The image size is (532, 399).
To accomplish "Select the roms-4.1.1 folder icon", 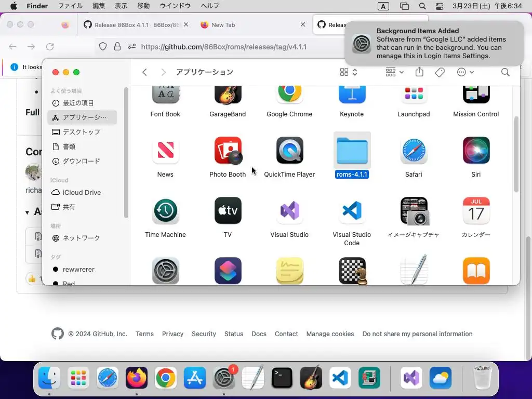I will [352, 150].
